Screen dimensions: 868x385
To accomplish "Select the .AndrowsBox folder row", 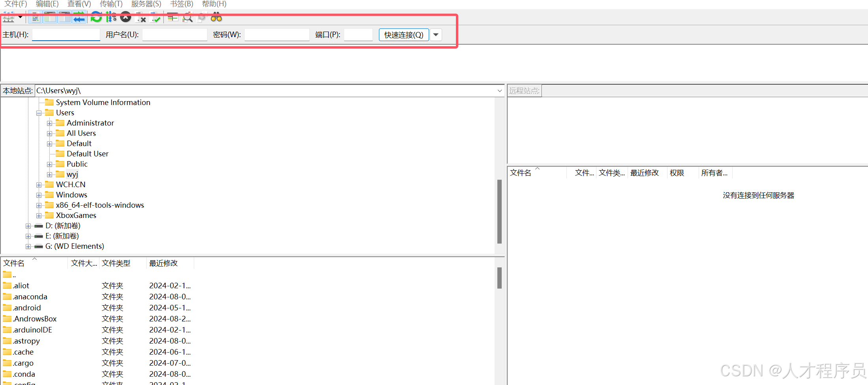I will [97, 319].
